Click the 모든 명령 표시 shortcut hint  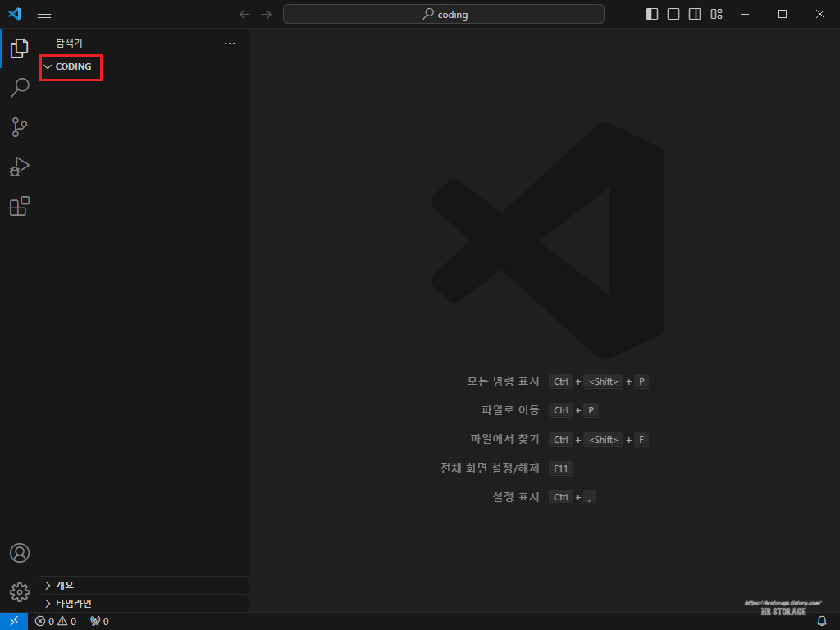tap(503, 381)
